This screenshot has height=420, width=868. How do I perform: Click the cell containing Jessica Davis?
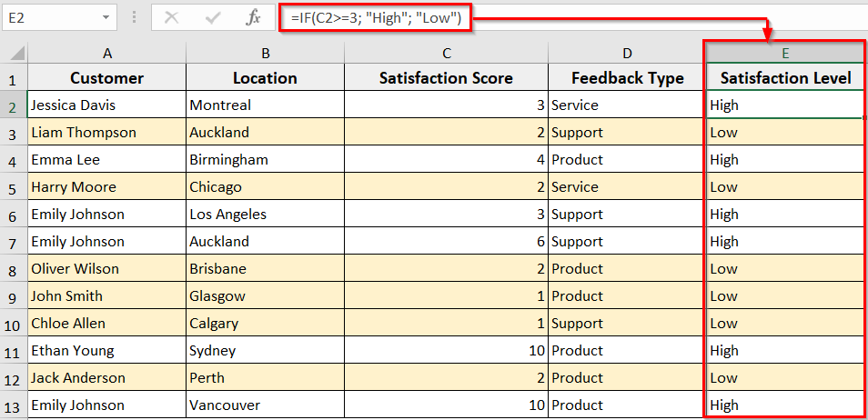point(106,105)
